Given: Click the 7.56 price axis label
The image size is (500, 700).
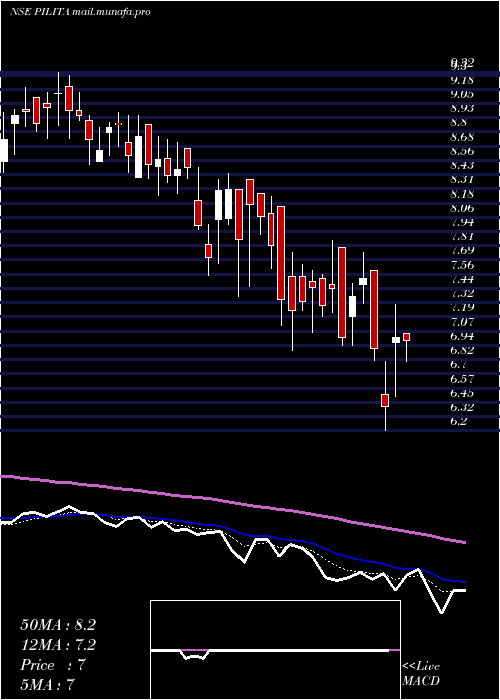Looking at the screenshot, I should point(462,265).
